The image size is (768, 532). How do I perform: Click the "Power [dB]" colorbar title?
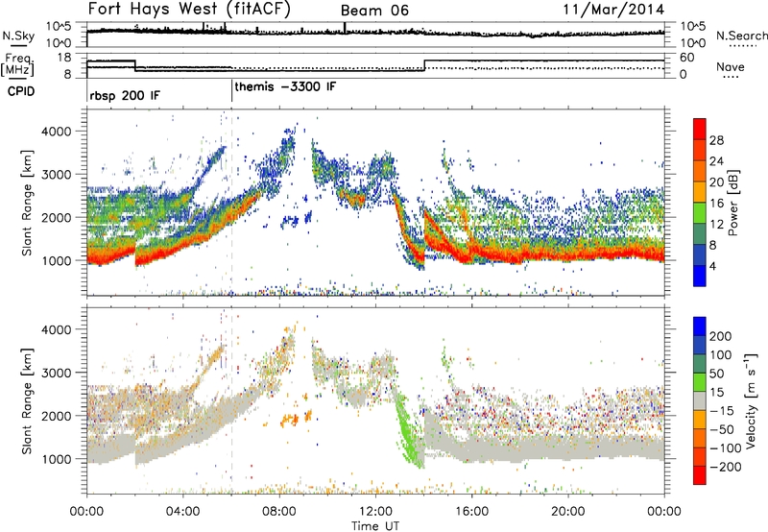coord(733,203)
